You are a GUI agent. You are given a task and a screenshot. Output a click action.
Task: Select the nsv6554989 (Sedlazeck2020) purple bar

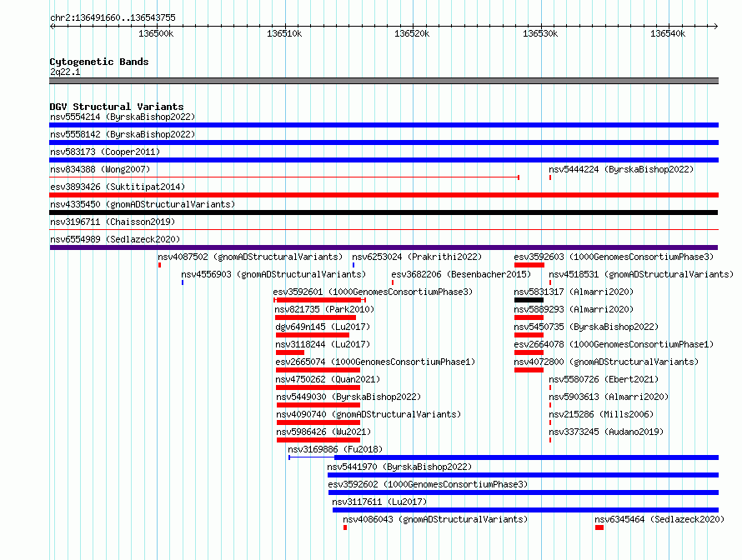point(384,247)
